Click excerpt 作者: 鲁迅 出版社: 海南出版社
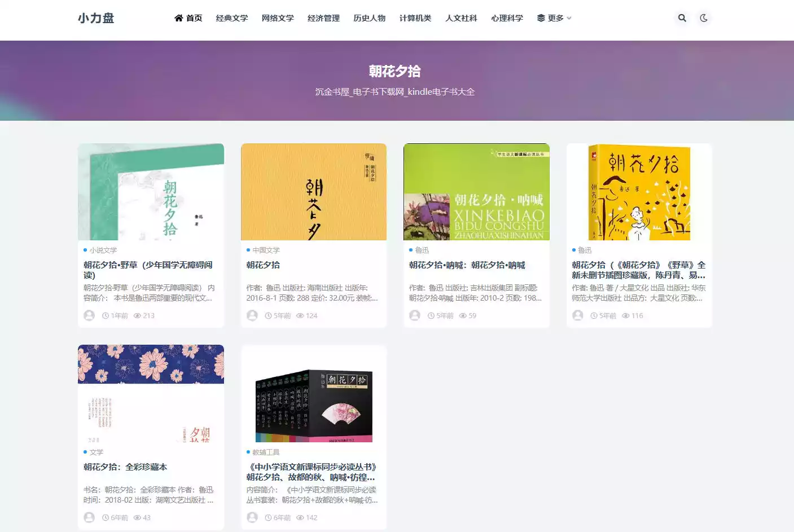Image resolution: width=794 pixels, height=532 pixels. point(312,293)
